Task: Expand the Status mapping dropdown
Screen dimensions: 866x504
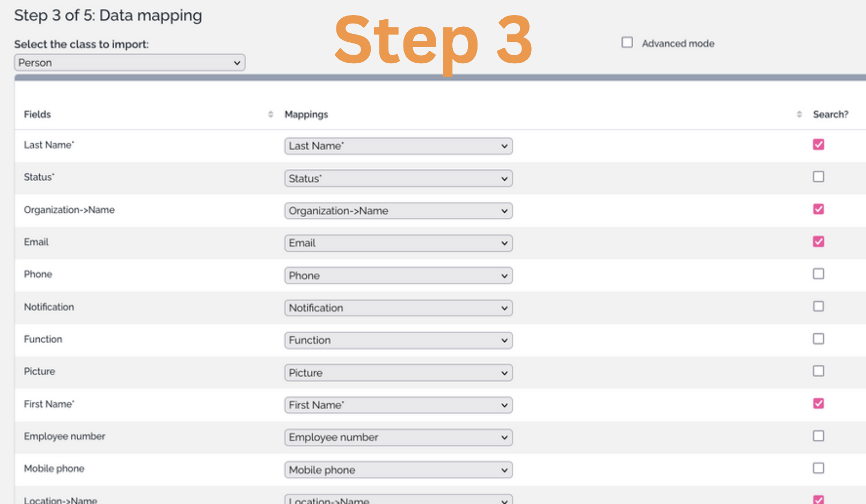Action: click(398, 179)
